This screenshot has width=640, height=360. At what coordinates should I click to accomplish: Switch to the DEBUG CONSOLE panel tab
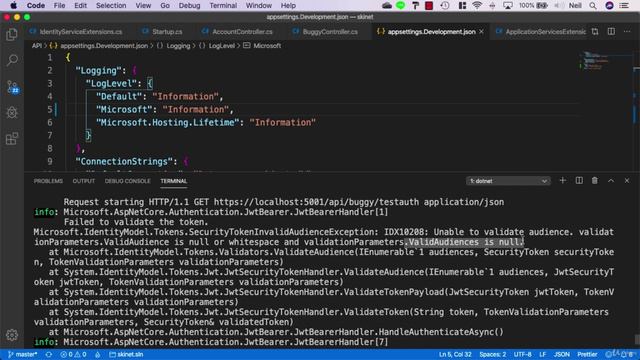[127, 181]
